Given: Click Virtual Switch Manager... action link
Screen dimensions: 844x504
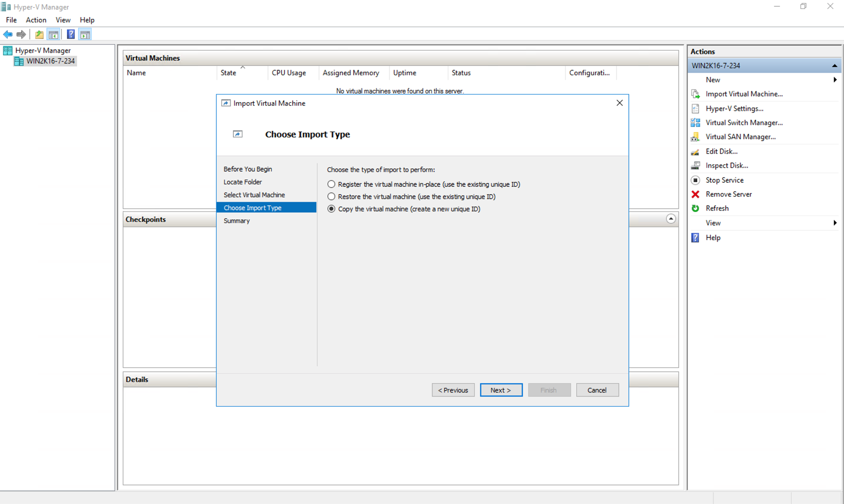Looking at the screenshot, I should (744, 122).
